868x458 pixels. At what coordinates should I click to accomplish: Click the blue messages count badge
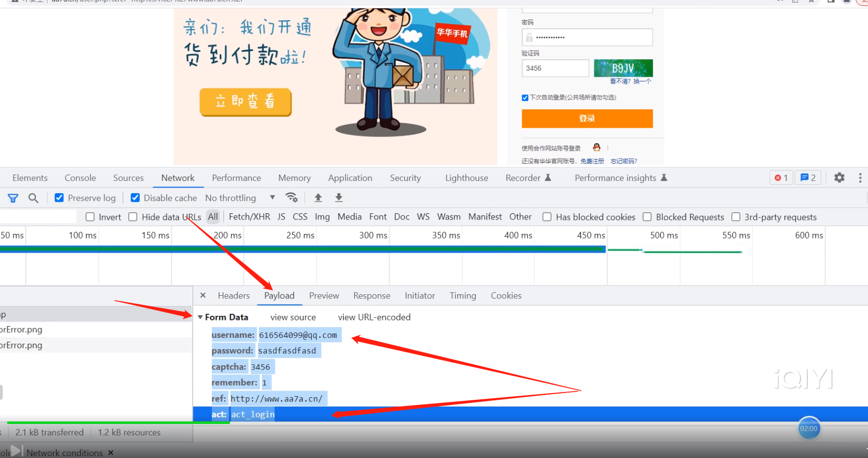pos(808,178)
